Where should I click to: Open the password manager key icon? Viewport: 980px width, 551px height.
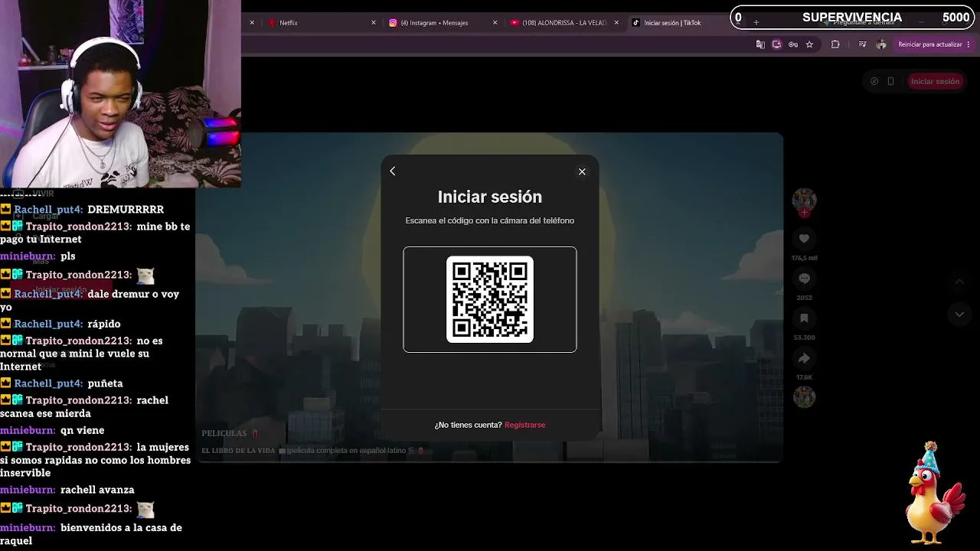(x=793, y=44)
